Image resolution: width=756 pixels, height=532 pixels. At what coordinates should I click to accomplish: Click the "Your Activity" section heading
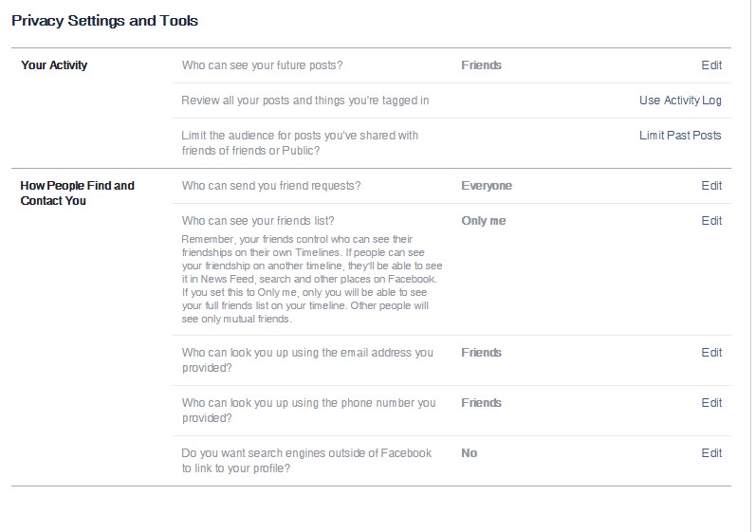[54, 65]
